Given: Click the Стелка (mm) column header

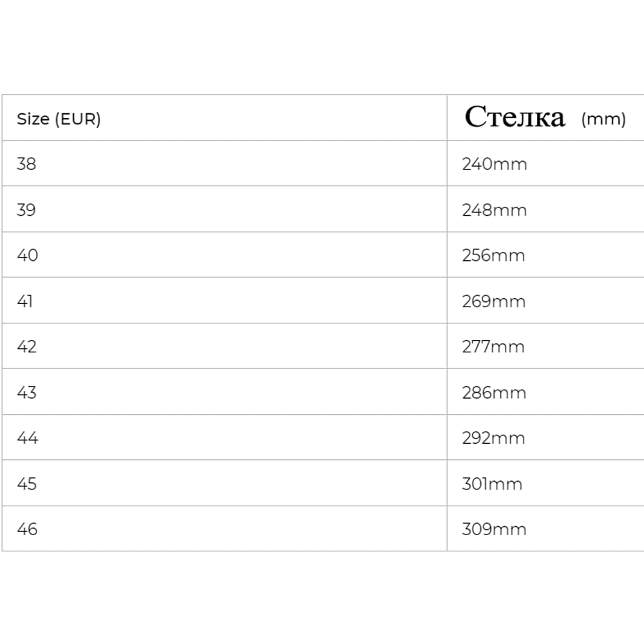Looking at the screenshot, I should tap(544, 118).
